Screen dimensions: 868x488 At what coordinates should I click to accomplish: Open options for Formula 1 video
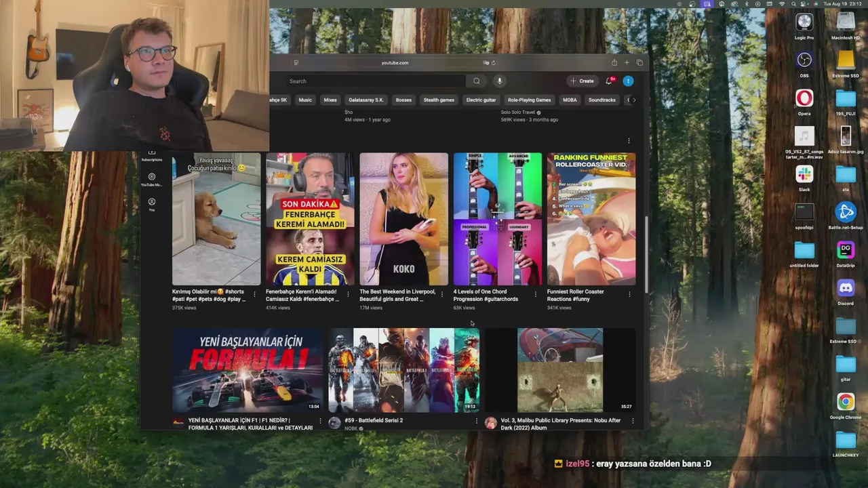[x=320, y=421]
